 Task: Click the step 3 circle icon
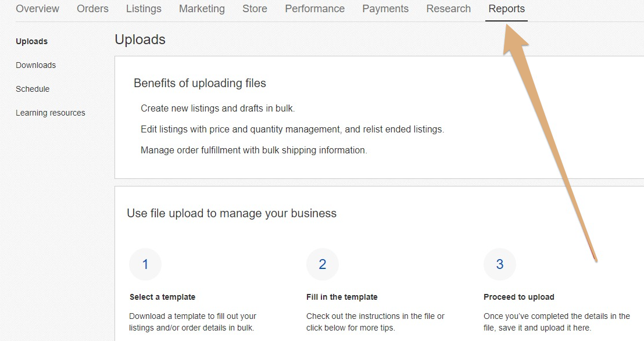click(x=500, y=264)
